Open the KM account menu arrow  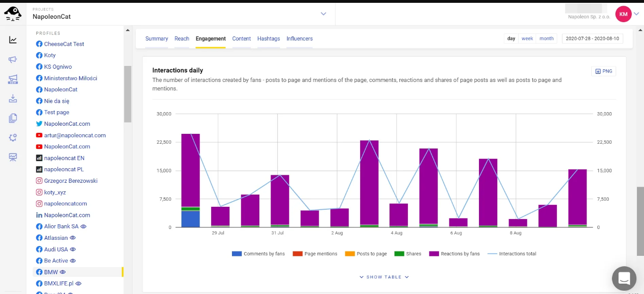[636, 14]
